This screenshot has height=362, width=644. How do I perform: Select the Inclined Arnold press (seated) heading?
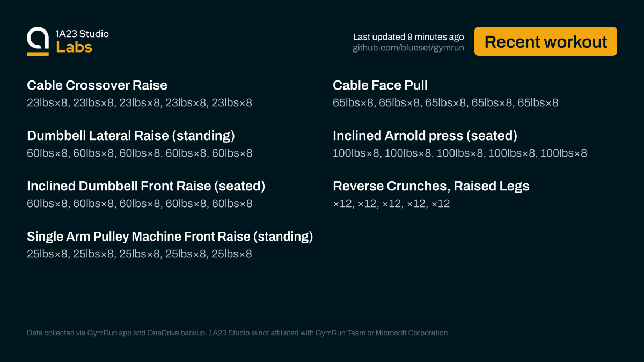click(425, 136)
